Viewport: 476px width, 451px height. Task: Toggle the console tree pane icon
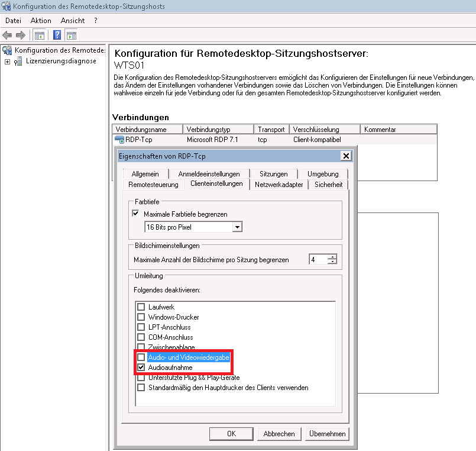coord(39,35)
